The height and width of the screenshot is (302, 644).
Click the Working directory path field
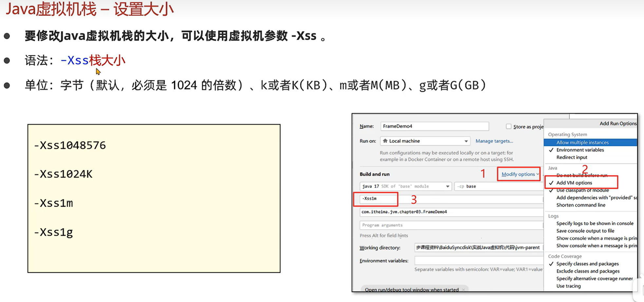point(478,248)
